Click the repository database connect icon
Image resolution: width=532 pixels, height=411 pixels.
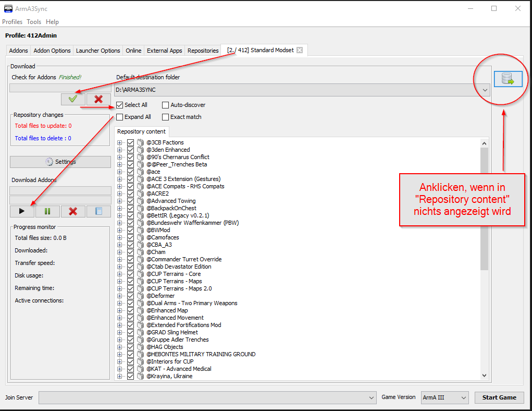coord(508,79)
